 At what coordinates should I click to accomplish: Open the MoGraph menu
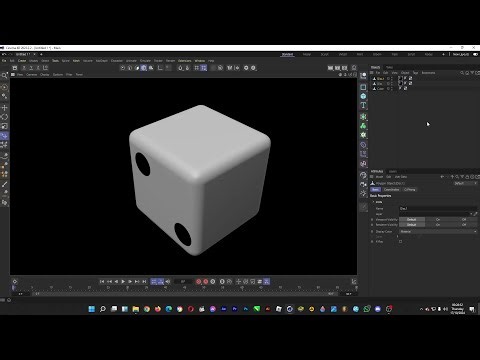point(102,61)
